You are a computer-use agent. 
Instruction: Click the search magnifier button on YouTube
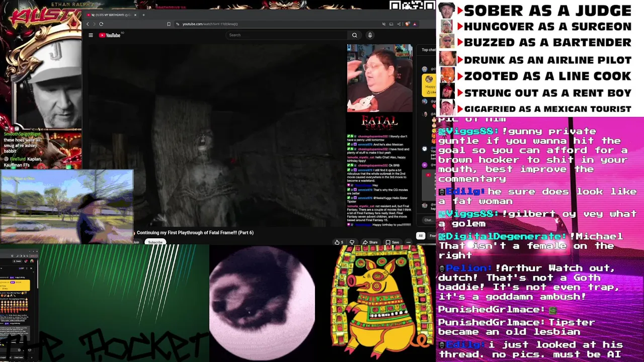click(x=355, y=35)
